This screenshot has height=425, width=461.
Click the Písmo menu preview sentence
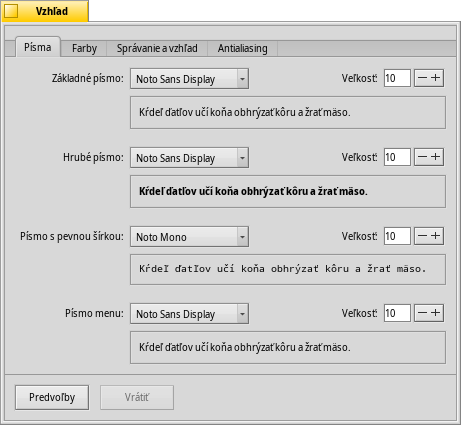coord(245,347)
